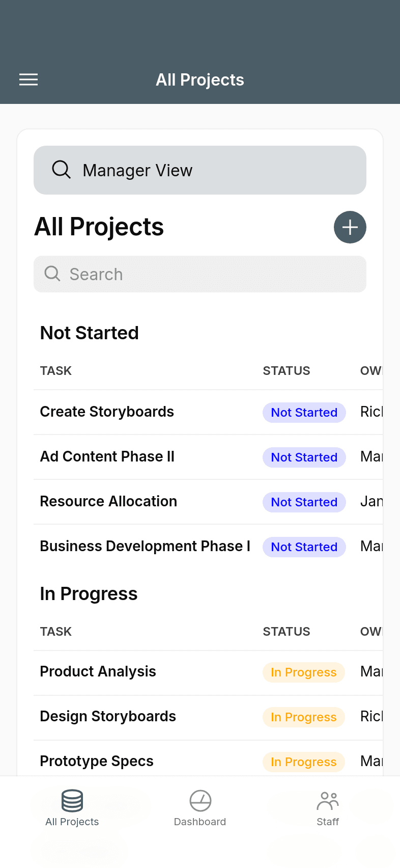Open the Staff people icon
This screenshot has height=868, width=400.
328,801
